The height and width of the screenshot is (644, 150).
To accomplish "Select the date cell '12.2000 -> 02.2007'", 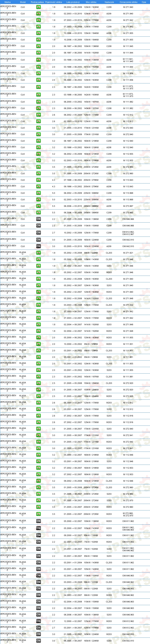I will [x=73, y=621].
